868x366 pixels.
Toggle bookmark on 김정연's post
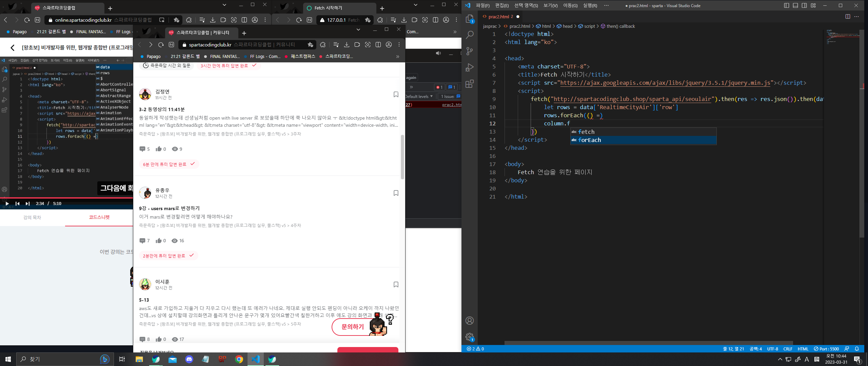(396, 95)
